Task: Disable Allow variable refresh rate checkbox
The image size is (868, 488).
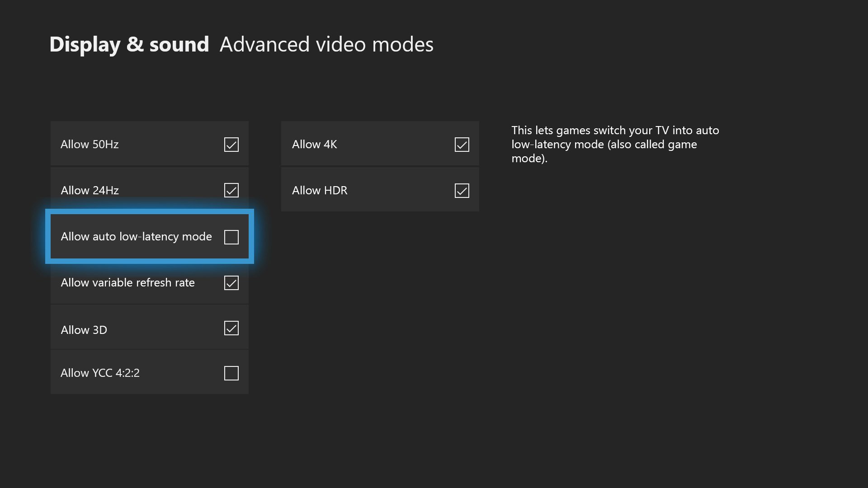Action: 231,282
